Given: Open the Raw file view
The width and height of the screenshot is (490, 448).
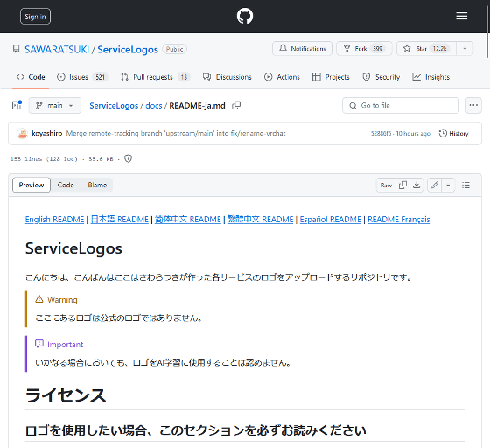Looking at the screenshot, I should pos(386,185).
